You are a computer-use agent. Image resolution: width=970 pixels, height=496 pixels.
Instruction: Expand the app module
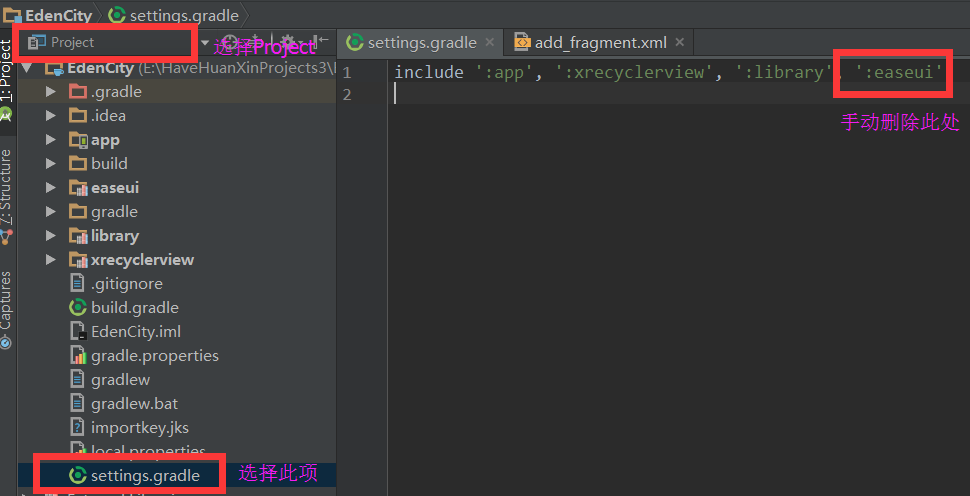pyautogui.click(x=51, y=140)
